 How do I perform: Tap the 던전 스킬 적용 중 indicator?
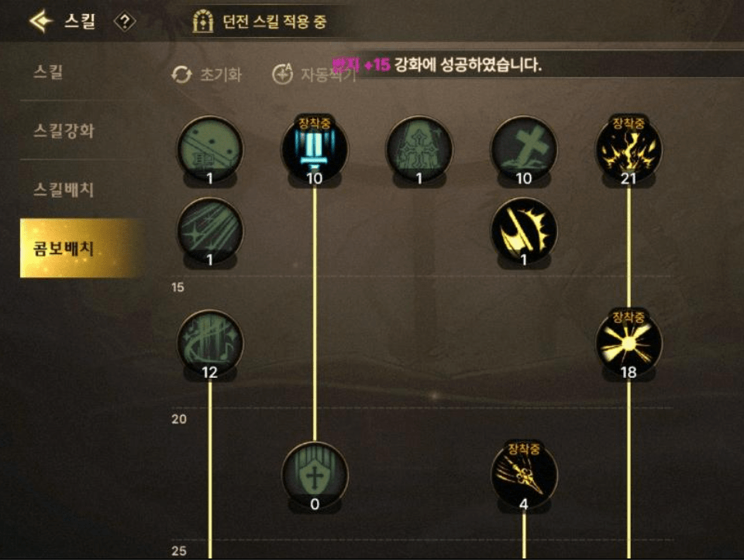[x=260, y=22]
